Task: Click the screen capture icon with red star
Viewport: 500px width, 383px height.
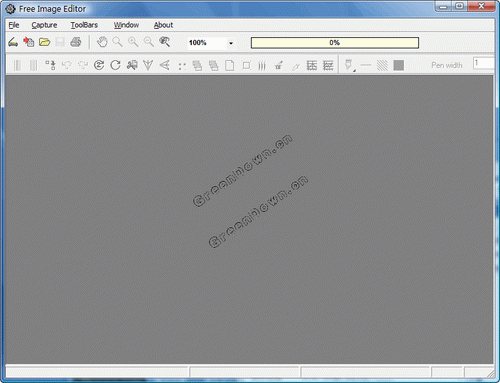Action: (x=29, y=42)
